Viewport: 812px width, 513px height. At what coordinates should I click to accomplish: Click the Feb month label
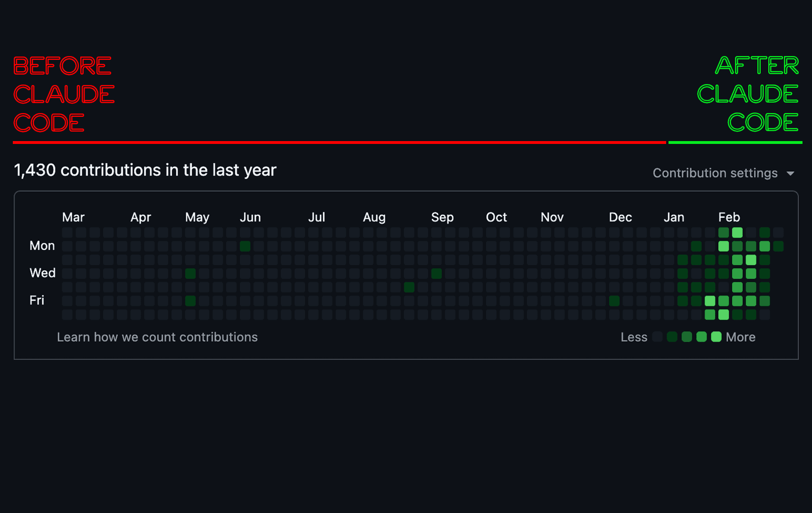click(x=729, y=217)
